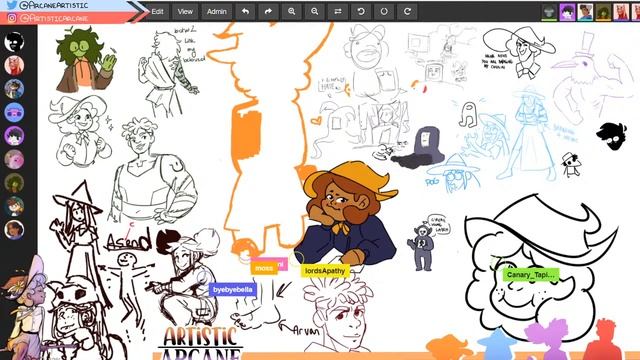
Task: Click the purple black-haired sidebar avatar
Action: 14,136
